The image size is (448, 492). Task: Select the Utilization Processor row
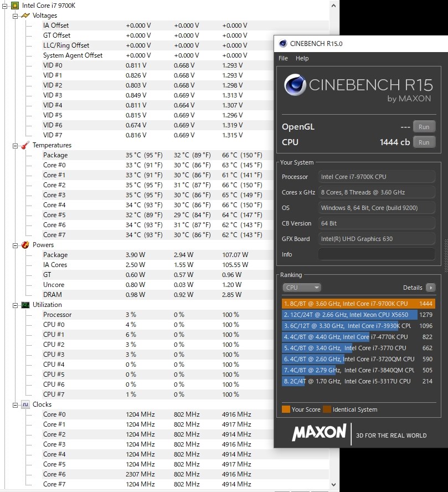[x=158, y=315]
